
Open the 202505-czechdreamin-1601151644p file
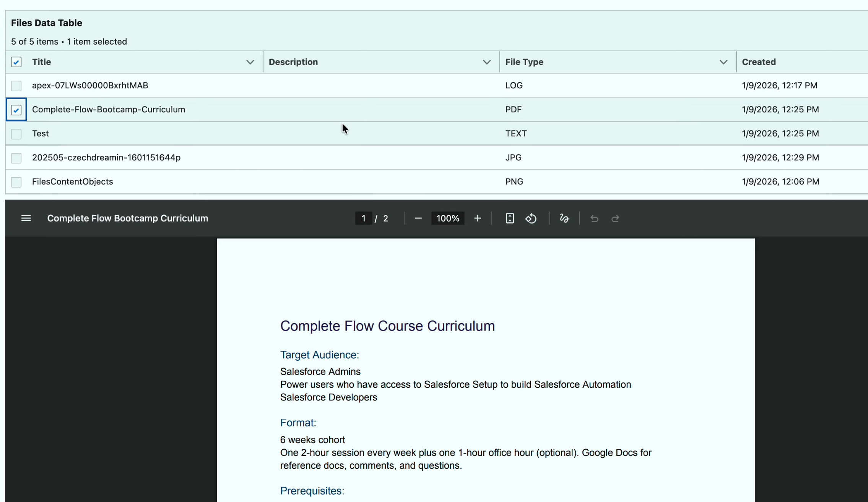(106, 157)
